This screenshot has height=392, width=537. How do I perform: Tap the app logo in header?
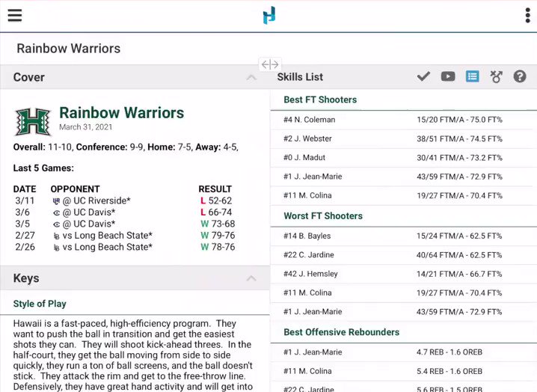point(269,16)
